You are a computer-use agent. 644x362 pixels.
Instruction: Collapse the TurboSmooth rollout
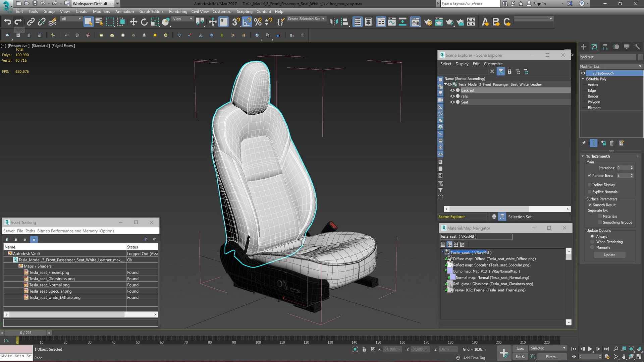coord(583,157)
